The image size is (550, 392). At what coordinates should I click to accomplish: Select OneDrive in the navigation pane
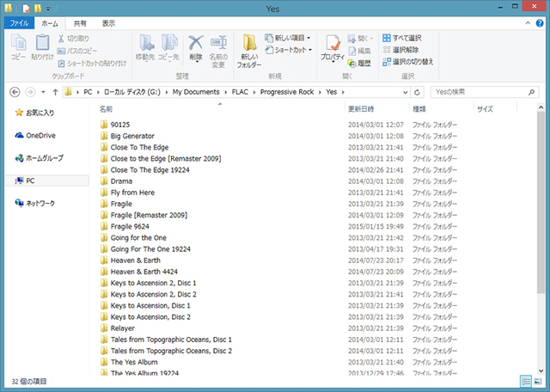(40, 135)
